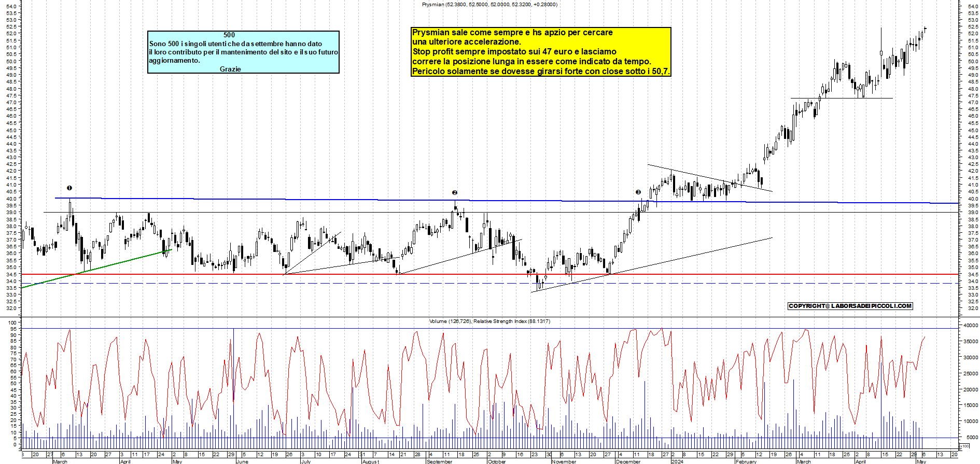Click the 100 level on the RSI scale

11,322
